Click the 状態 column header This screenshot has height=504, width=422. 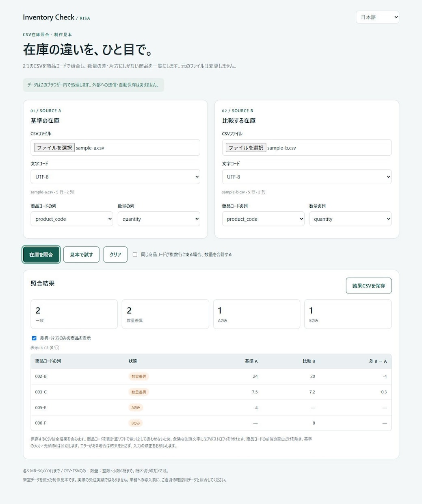pyautogui.click(x=133, y=361)
